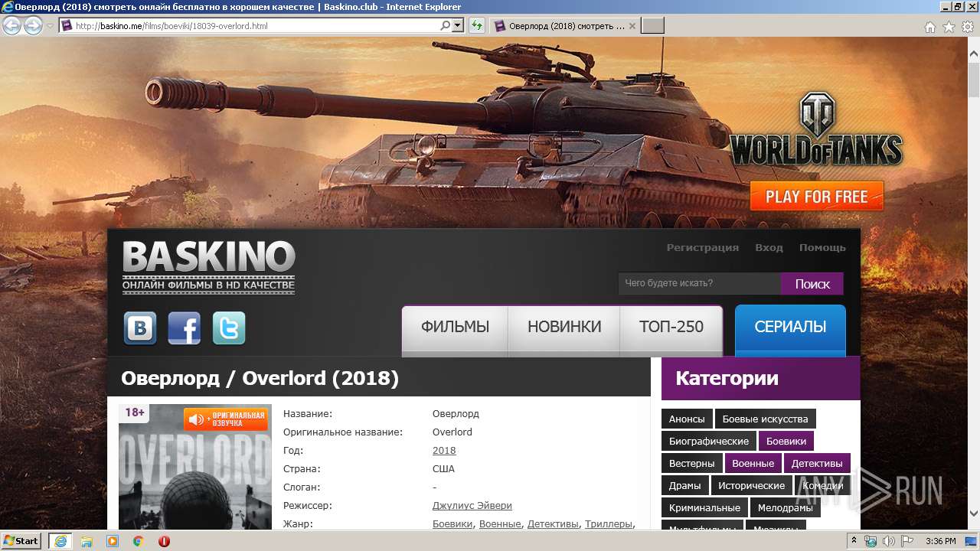Switch to the НОВИНКИ menu tab
This screenshot has width=980, height=551.
pos(564,331)
